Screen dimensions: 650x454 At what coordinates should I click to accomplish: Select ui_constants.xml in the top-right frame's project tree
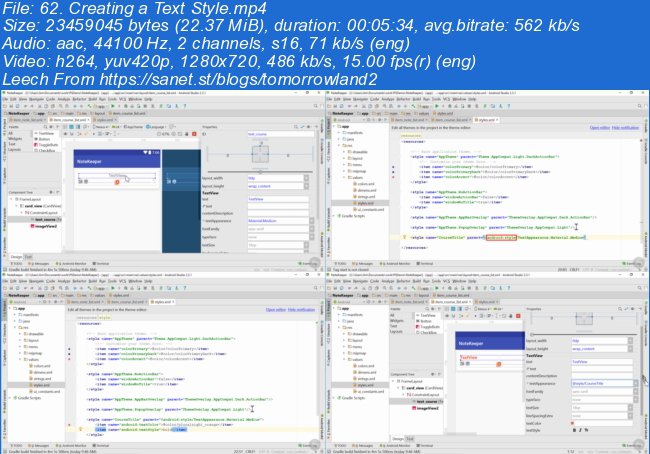[369, 210]
